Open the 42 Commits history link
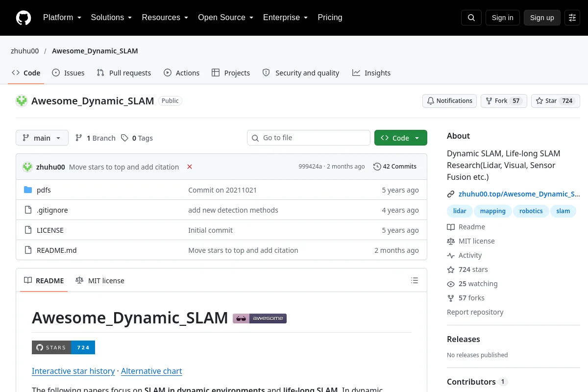The height and width of the screenshot is (392, 588). [x=395, y=167]
